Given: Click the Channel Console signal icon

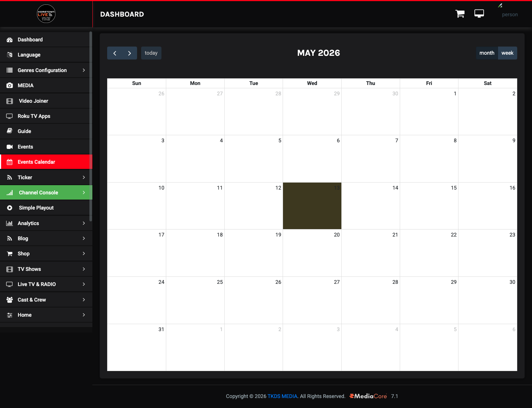Looking at the screenshot, I should coord(10,193).
